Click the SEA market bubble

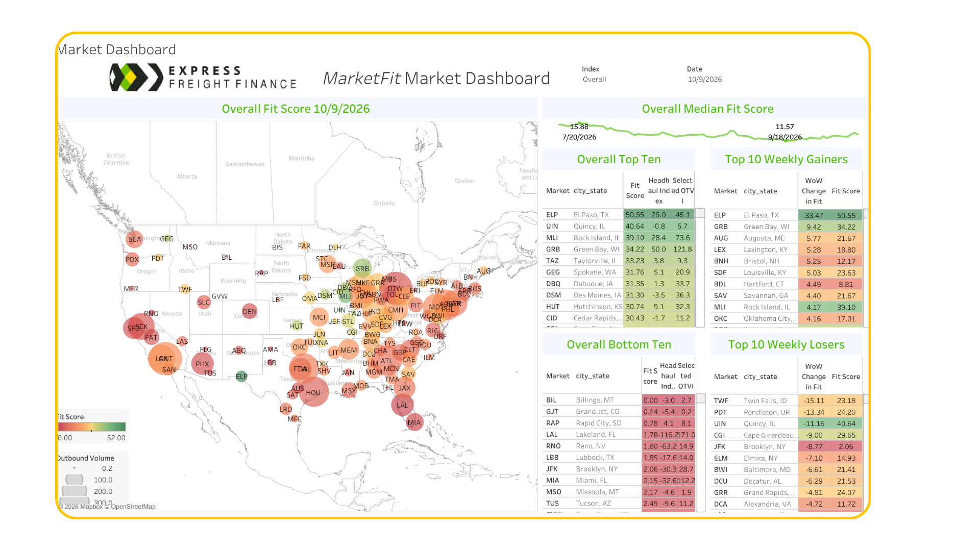point(134,239)
